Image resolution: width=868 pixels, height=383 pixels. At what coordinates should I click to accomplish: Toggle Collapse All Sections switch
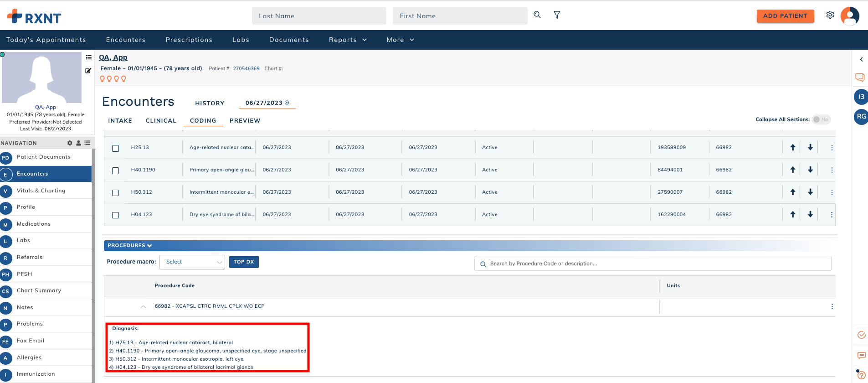[821, 119]
